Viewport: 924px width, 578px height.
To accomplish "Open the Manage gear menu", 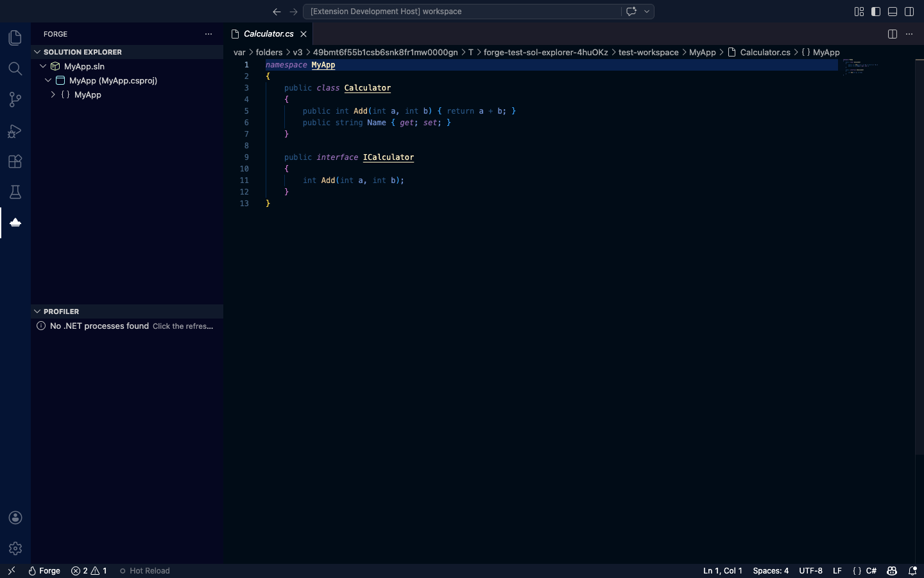I will point(15,548).
